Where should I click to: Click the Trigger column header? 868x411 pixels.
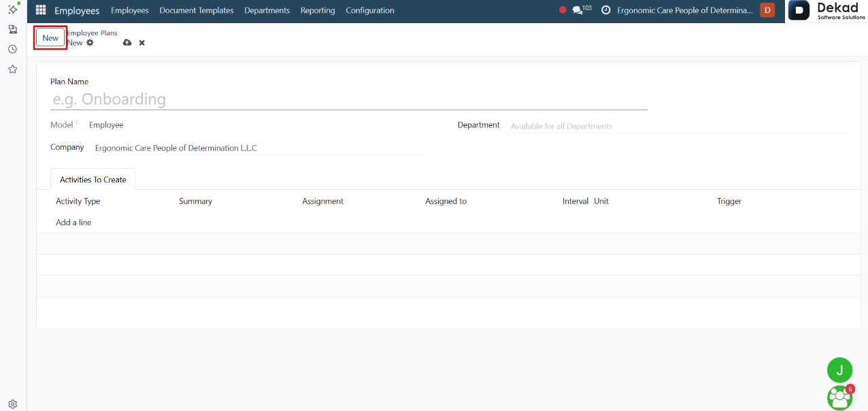click(729, 201)
